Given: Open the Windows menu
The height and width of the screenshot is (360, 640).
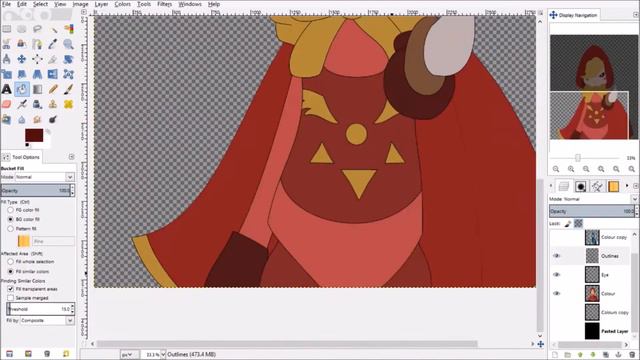Looking at the screenshot, I should click(190, 4).
